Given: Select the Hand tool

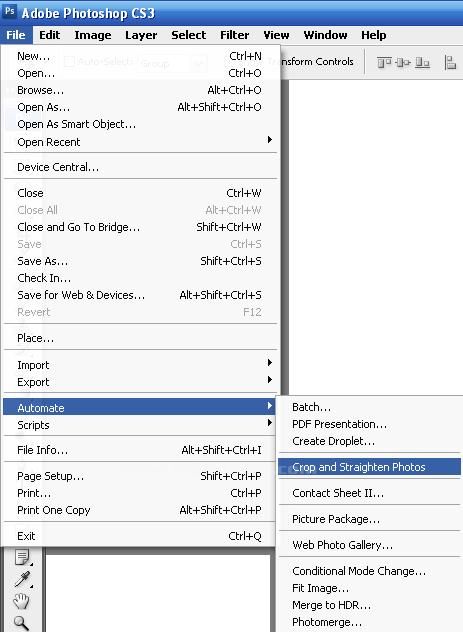Looking at the screenshot, I should coord(21,601).
